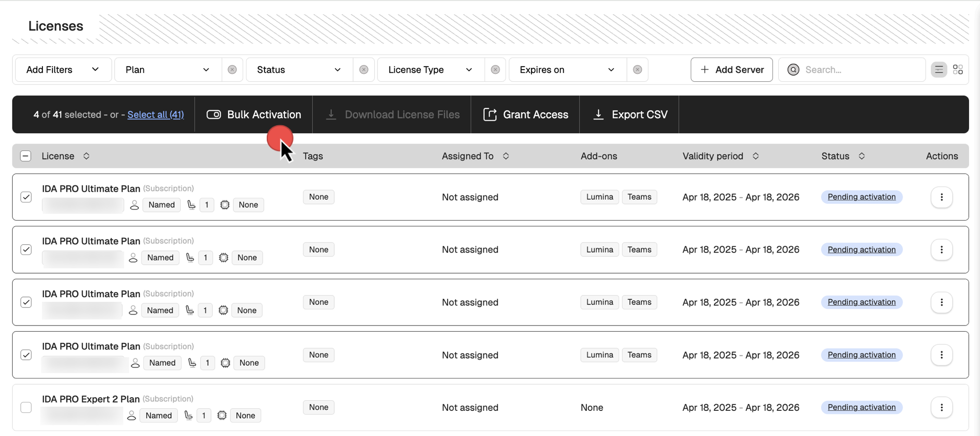Screen dimensions: 980x436
Task: Sort by Validity period column arrows
Action: (x=756, y=156)
